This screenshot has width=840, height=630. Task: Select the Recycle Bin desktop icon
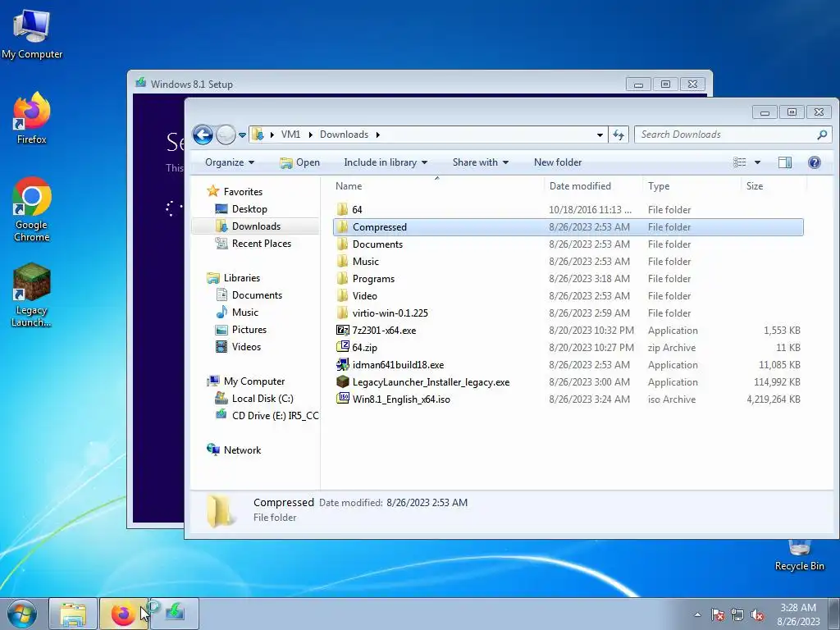coord(799,556)
